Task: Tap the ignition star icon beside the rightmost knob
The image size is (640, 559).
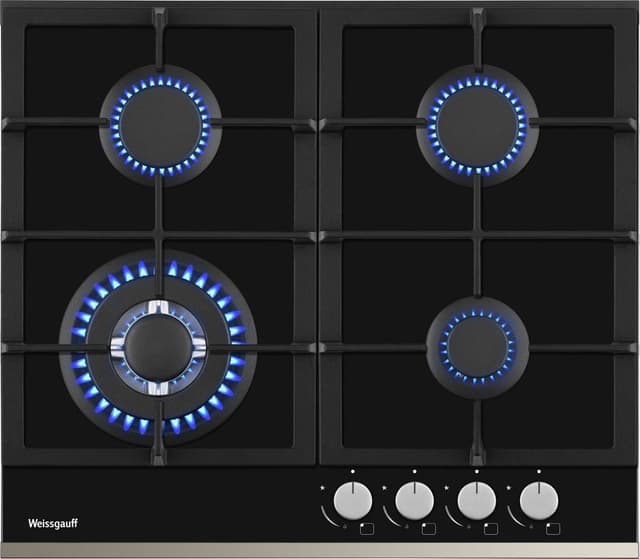Action: point(511,489)
